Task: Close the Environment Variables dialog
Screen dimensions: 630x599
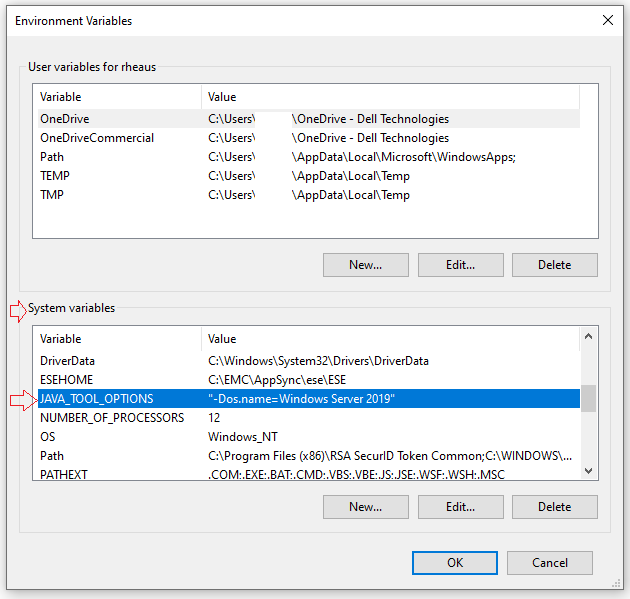Action: (607, 20)
